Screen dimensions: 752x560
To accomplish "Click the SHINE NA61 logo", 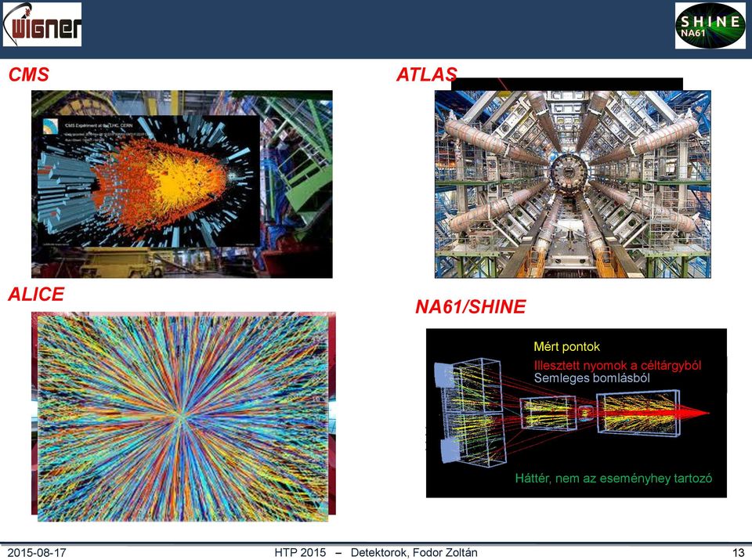I will click(x=710, y=26).
